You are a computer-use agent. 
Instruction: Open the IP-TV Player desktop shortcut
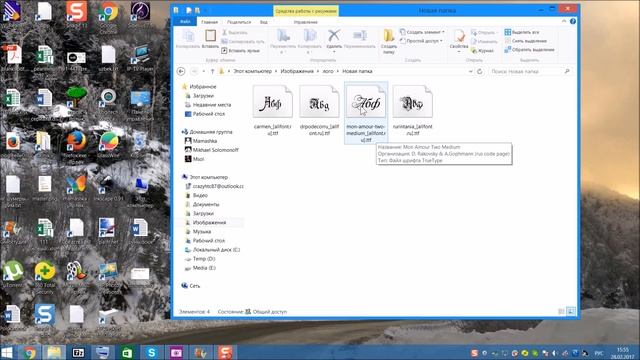pyautogui.click(x=140, y=58)
